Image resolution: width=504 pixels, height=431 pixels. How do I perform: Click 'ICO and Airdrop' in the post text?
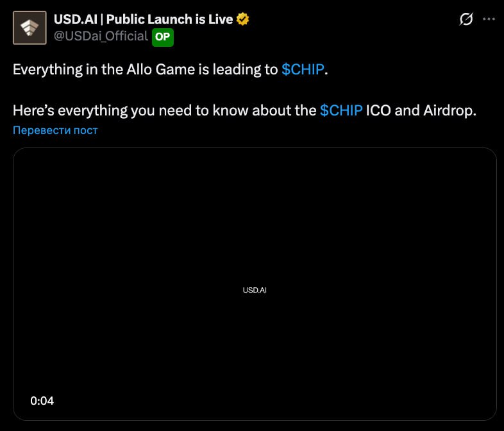[x=421, y=110]
